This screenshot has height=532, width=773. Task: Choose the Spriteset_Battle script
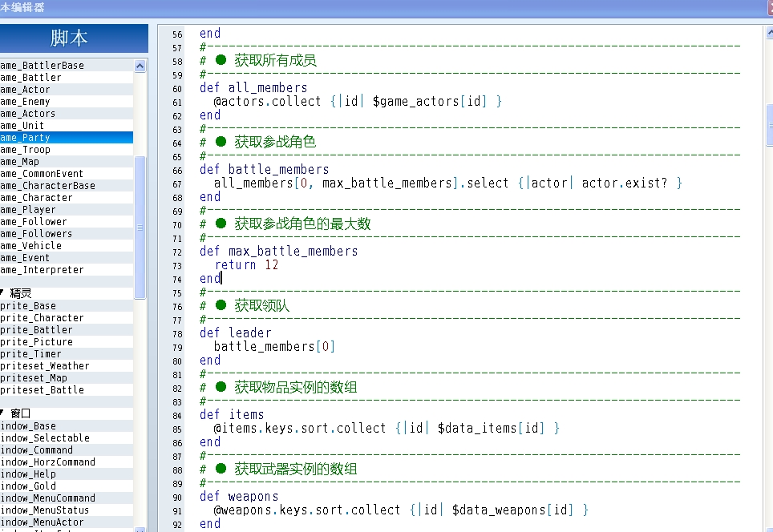point(67,390)
